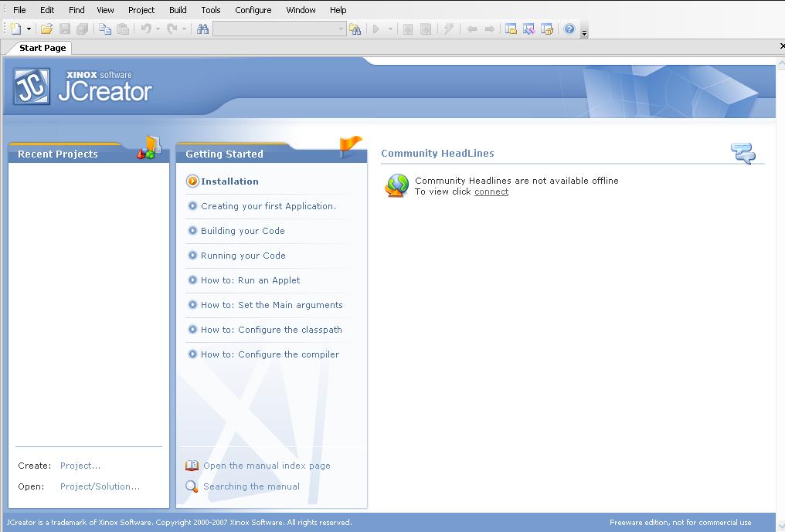This screenshot has width=785, height=532.
Task: Open the View menu
Action: 105,10
